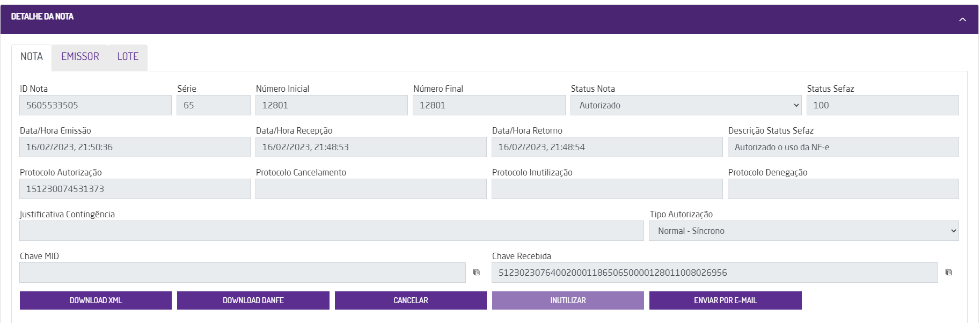Copy the Chave Recebida value icon
Image resolution: width=980 pixels, height=323 pixels.
point(948,273)
